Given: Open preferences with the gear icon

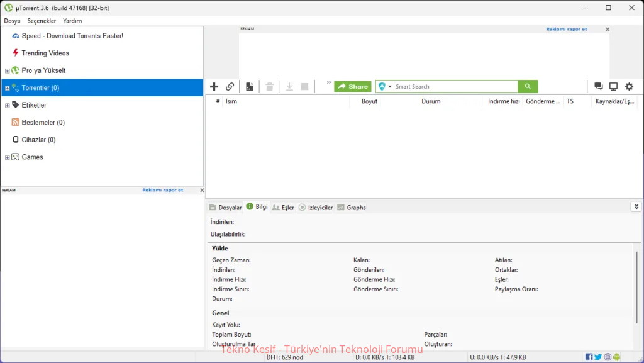Looking at the screenshot, I should coord(629,87).
